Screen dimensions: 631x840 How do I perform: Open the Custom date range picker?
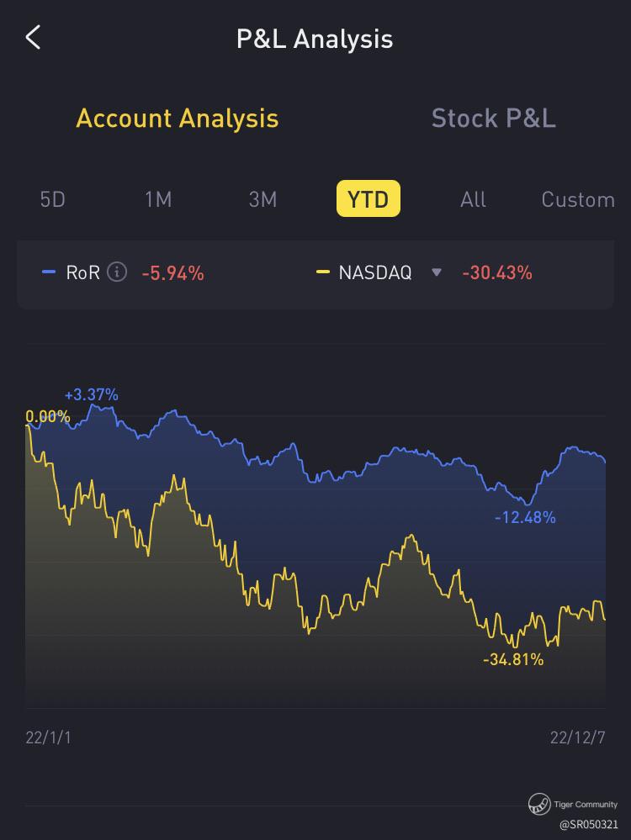[578, 199]
